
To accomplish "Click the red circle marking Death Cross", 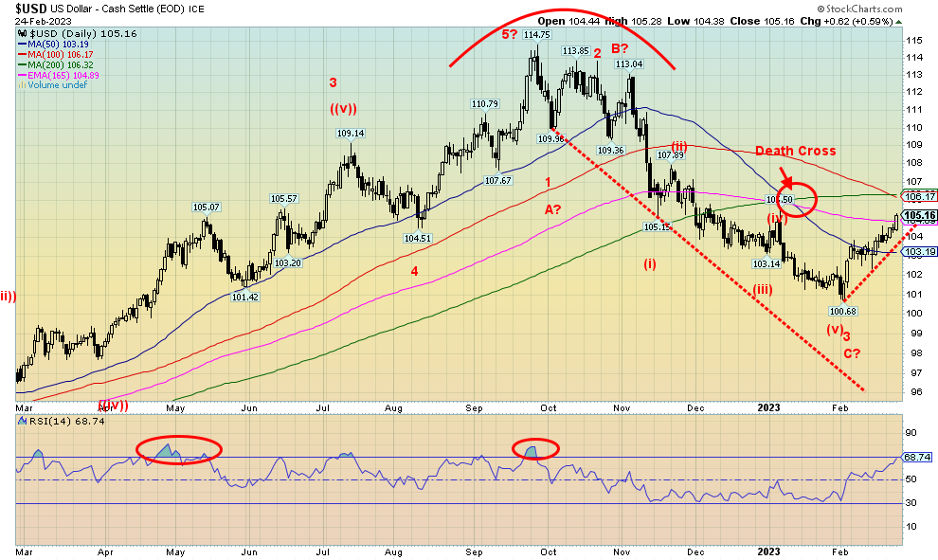I will 796,198.
